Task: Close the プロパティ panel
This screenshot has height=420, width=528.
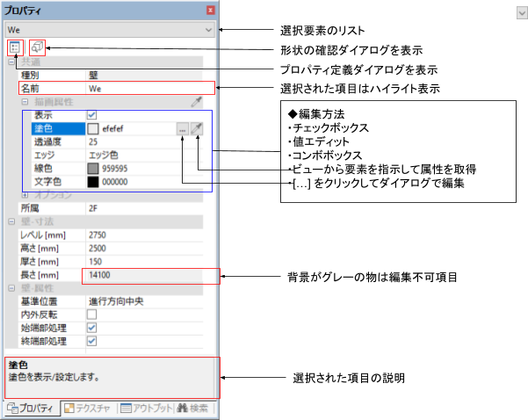Action: pos(210,11)
